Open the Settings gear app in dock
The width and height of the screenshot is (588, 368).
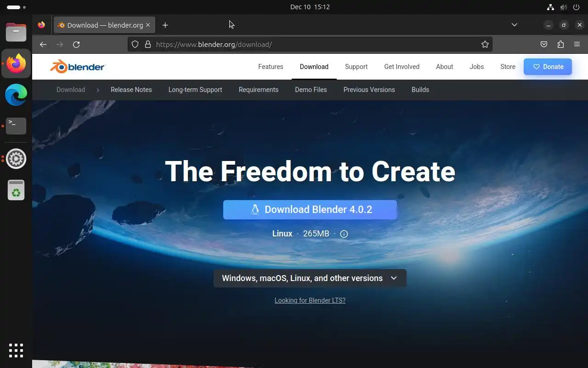16,159
